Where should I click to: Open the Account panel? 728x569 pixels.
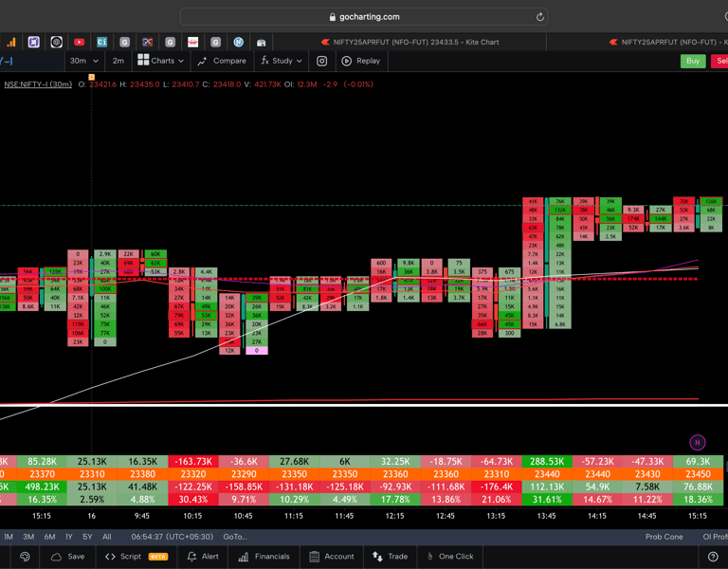332,557
